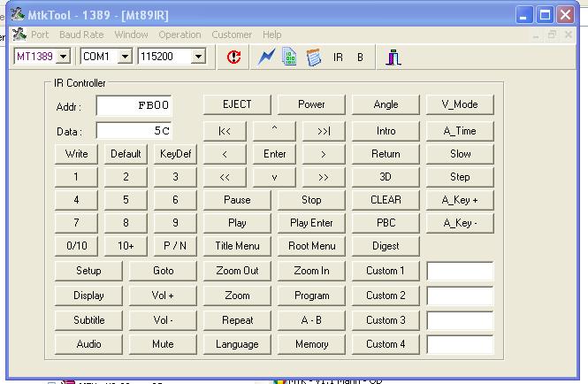Click the previous track |<< button
588x384 pixels.
(225, 131)
